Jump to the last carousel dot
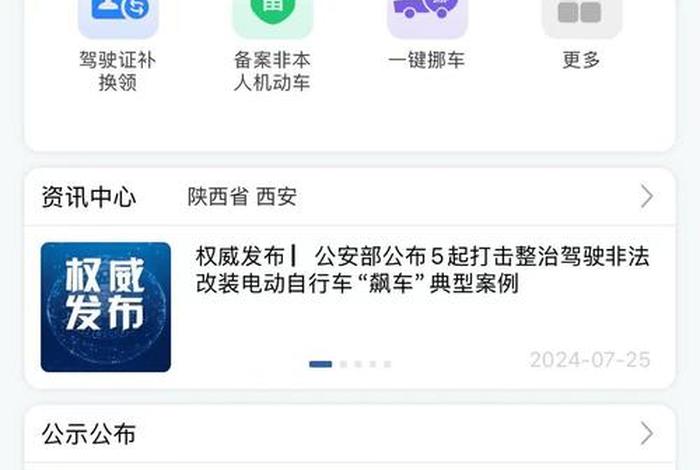The image size is (700, 470). click(388, 364)
